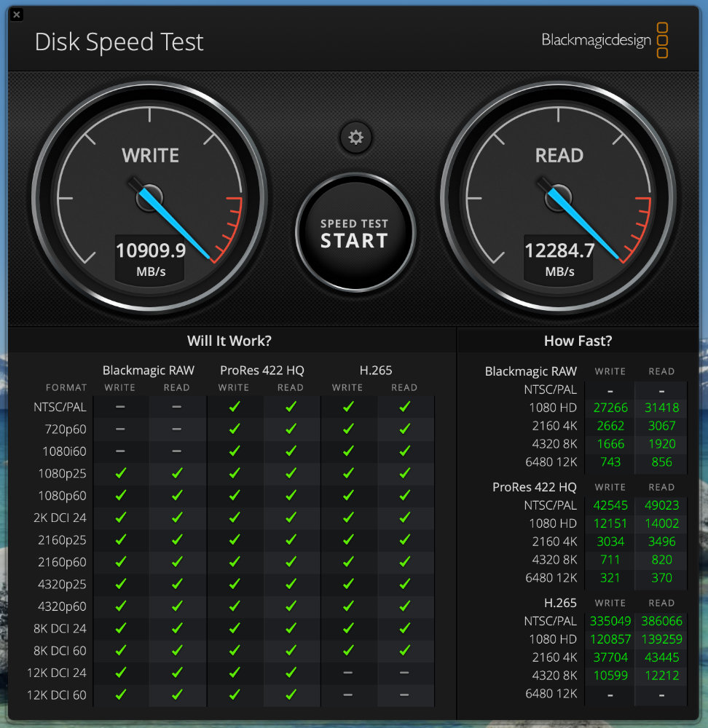Viewport: 708px width, 728px height.
Task: Click the Blackmagic RAW header in How Fast panel
Action: pos(531,371)
